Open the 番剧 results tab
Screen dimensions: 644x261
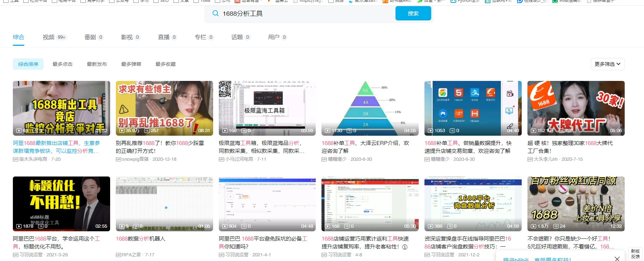tap(94, 37)
